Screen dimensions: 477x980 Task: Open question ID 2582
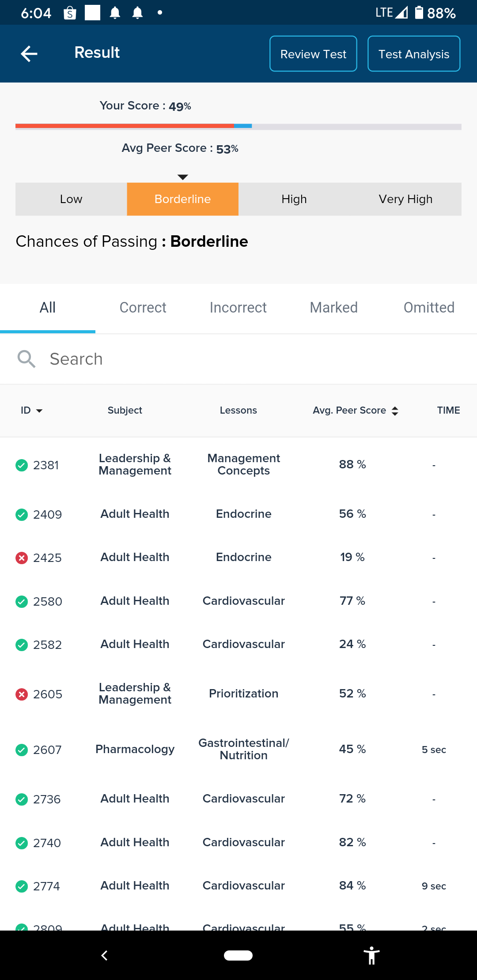[x=47, y=645]
